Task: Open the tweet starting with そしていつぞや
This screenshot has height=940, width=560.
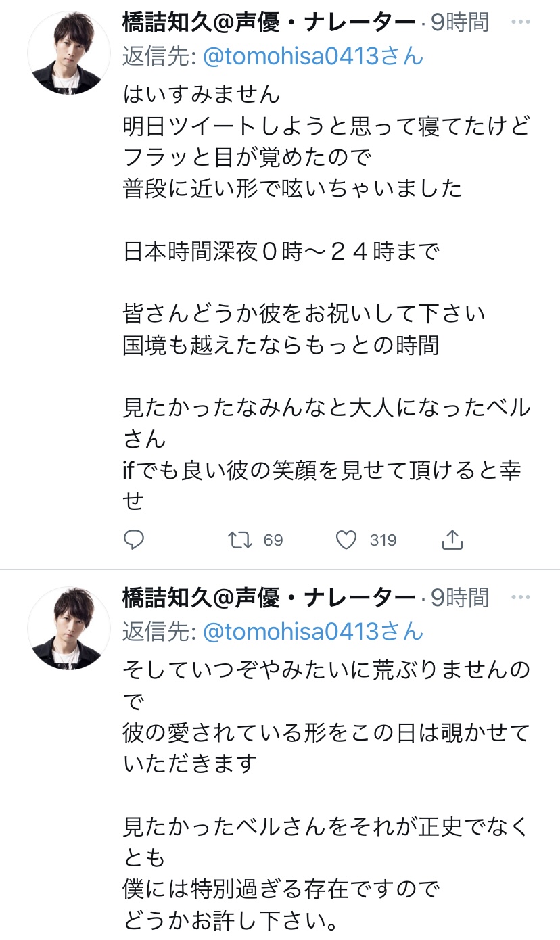Action: 326,670
